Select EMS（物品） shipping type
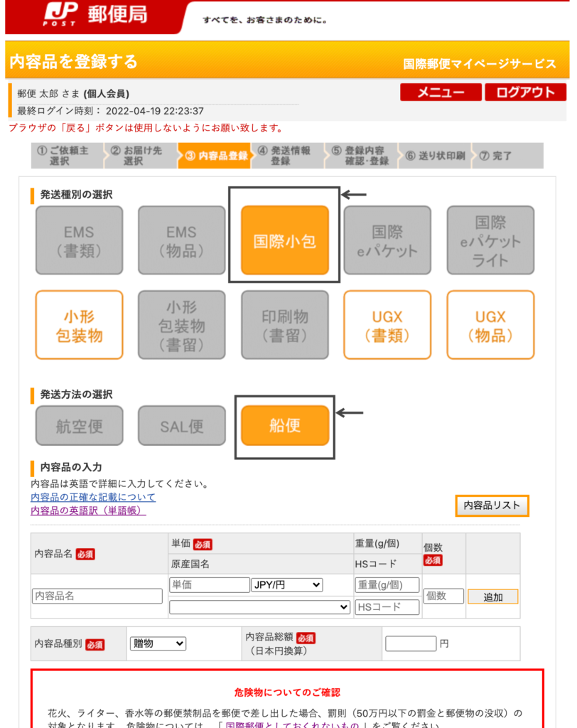This screenshot has height=728, width=577. pyautogui.click(x=181, y=240)
